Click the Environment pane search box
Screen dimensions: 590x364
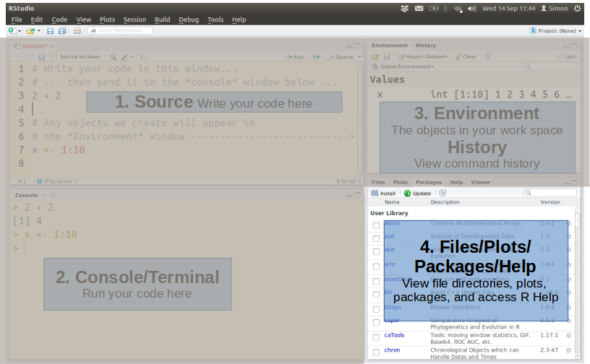coord(550,66)
